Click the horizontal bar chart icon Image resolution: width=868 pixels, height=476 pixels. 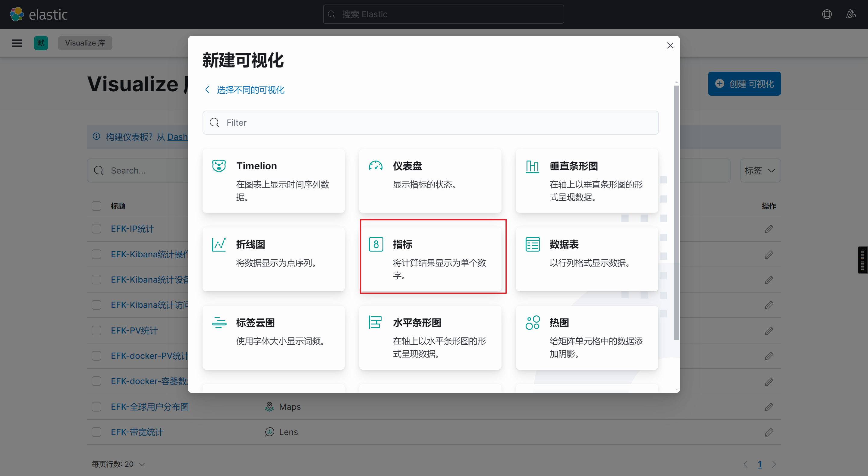tap(375, 322)
